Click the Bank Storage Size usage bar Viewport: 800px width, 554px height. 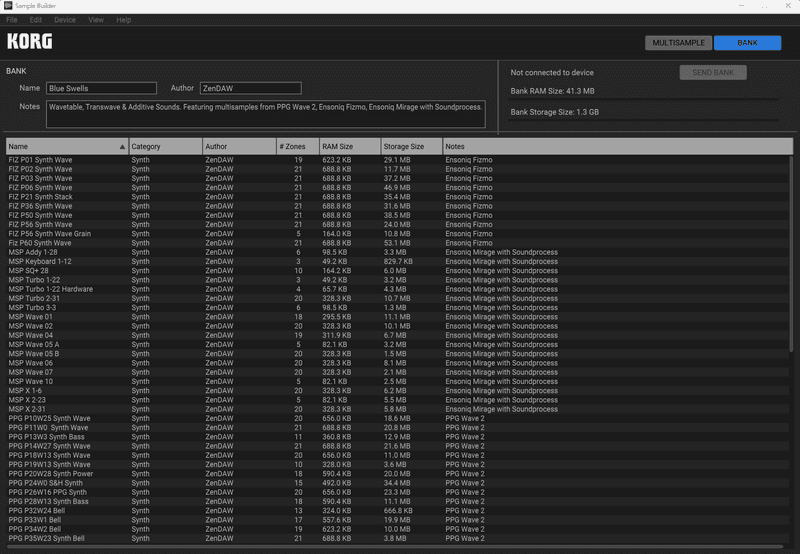click(x=644, y=120)
